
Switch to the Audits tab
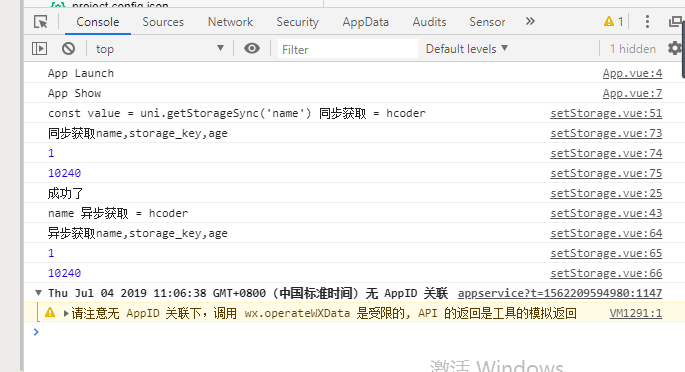(x=429, y=22)
